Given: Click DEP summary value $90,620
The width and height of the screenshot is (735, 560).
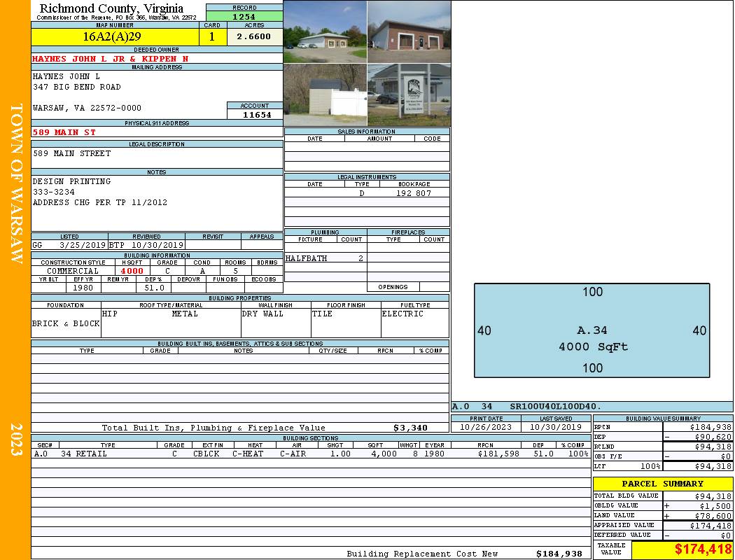Looking at the screenshot, I should [713, 437].
